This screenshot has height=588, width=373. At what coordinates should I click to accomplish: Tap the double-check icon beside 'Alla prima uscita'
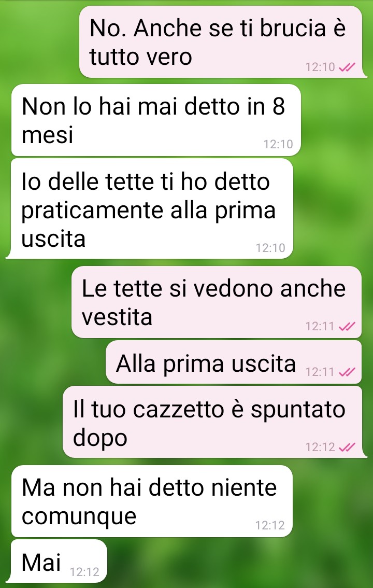(347, 372)
